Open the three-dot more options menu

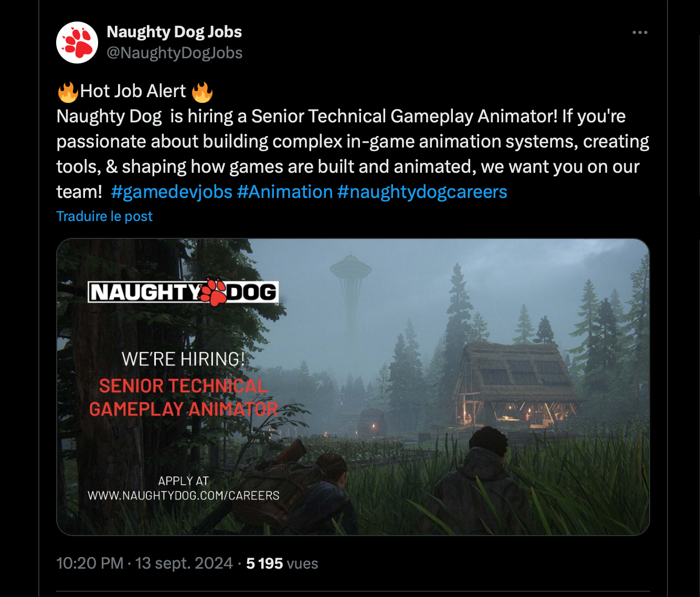point(640,33)
